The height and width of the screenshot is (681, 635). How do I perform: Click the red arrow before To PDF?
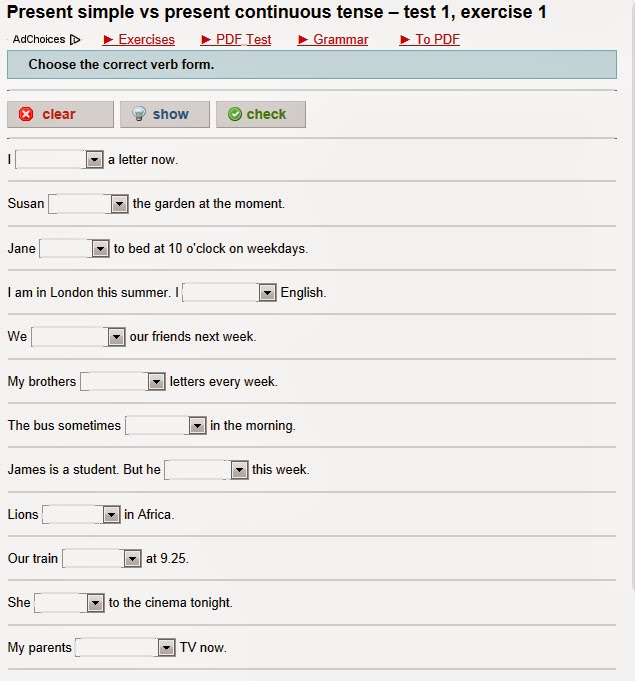(405, 40)
